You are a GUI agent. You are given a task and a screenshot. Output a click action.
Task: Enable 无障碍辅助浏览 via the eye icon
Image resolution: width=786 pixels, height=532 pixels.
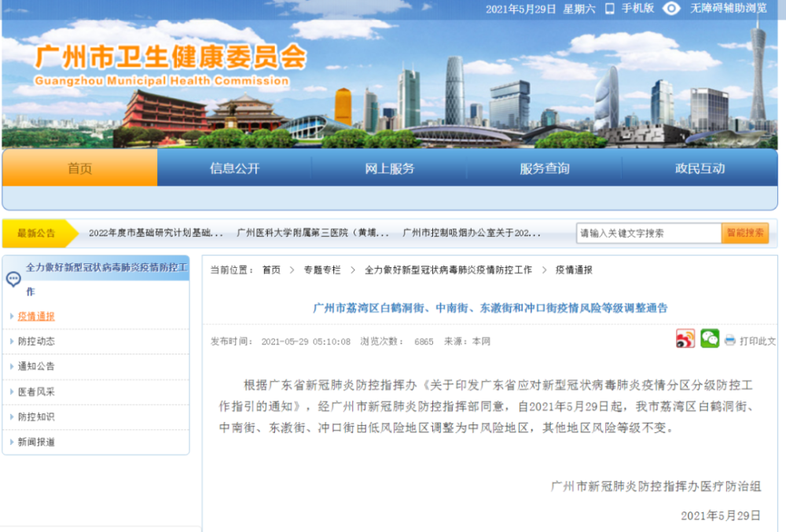click(671, 9)
